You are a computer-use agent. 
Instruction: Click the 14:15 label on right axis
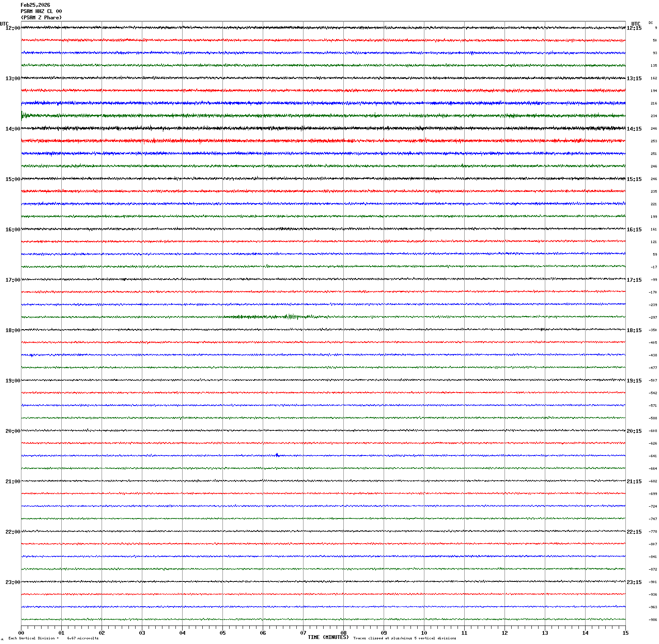(634, 129)
